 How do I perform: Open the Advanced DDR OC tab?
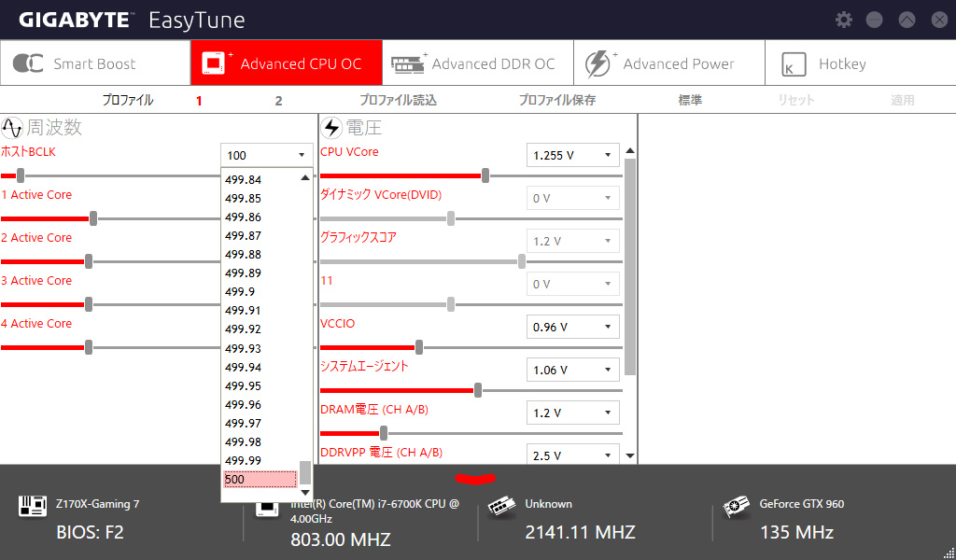tap(478, 63)
